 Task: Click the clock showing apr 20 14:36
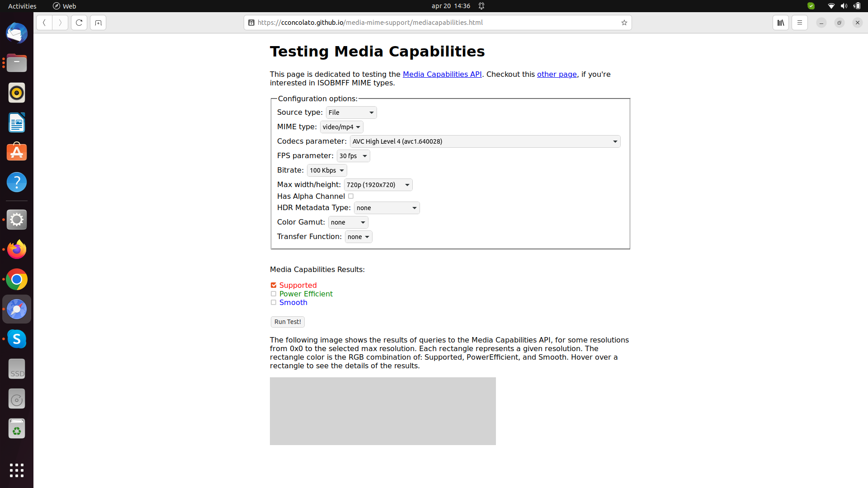(x=450, y=6)
